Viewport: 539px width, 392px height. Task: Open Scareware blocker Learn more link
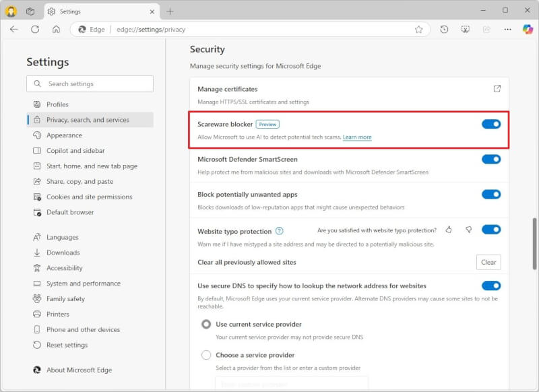tap(357, 137)
